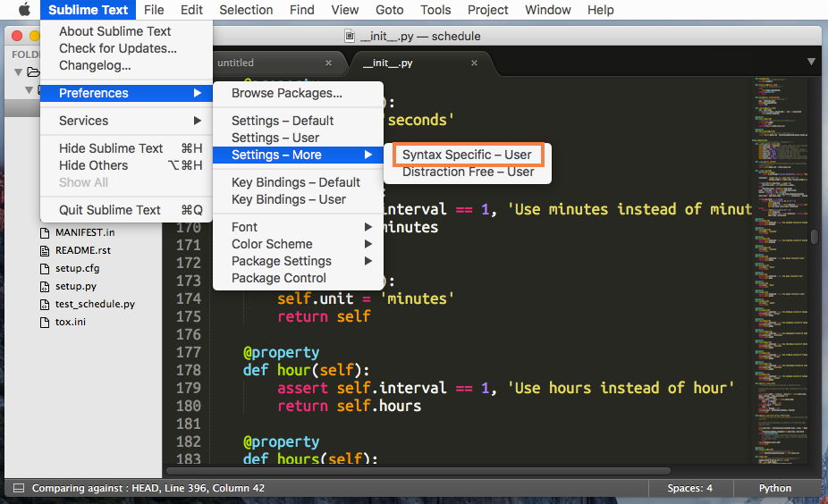
Task: Select Check for Updates…
Action: pos(126,48)
